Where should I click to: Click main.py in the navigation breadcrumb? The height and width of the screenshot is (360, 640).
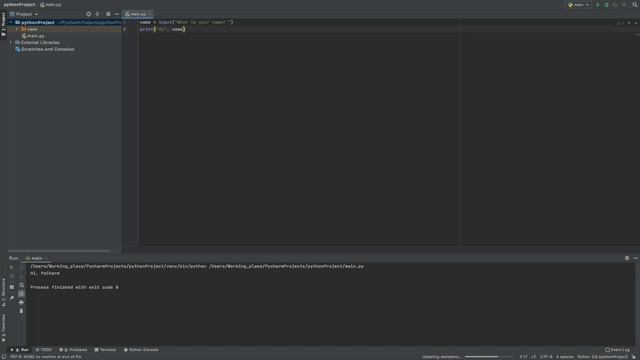51,5
